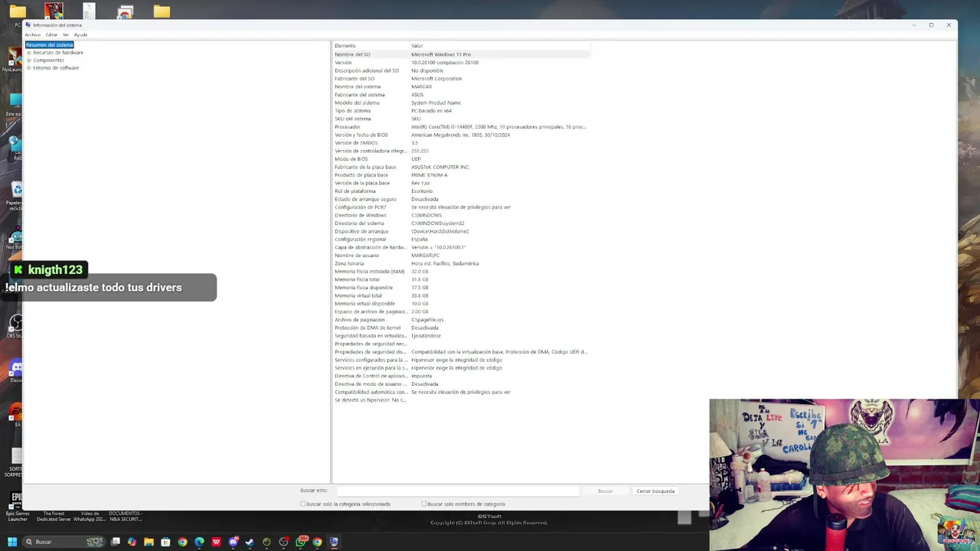980x551 pixels.
Task: Select Componentes label in tree
Action: pyautogui.click(x=49, y=60)
